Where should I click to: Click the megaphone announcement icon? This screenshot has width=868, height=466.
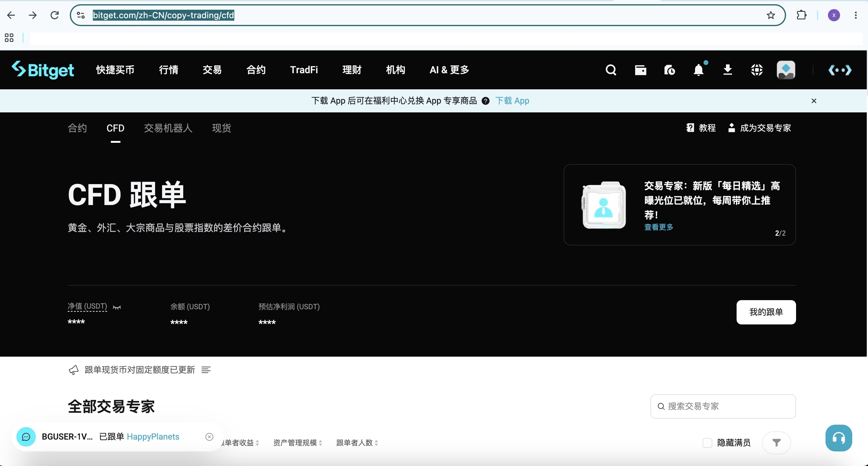(x=73, y=370)
